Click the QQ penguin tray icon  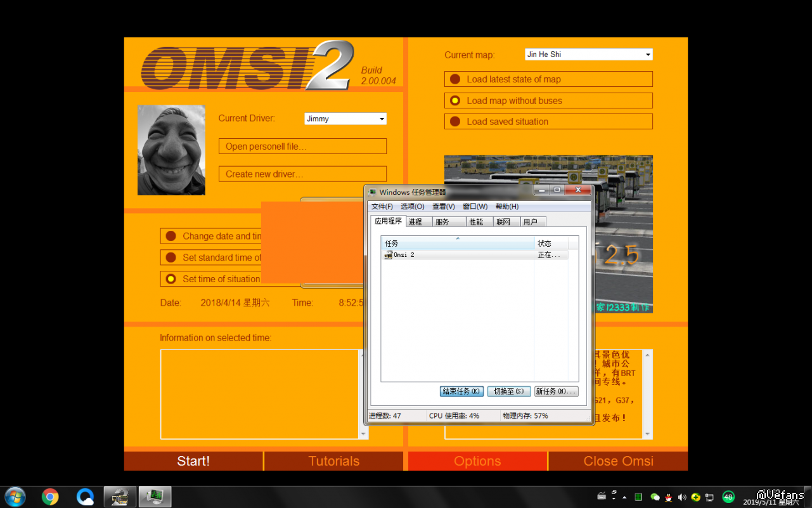coord(669,497)
